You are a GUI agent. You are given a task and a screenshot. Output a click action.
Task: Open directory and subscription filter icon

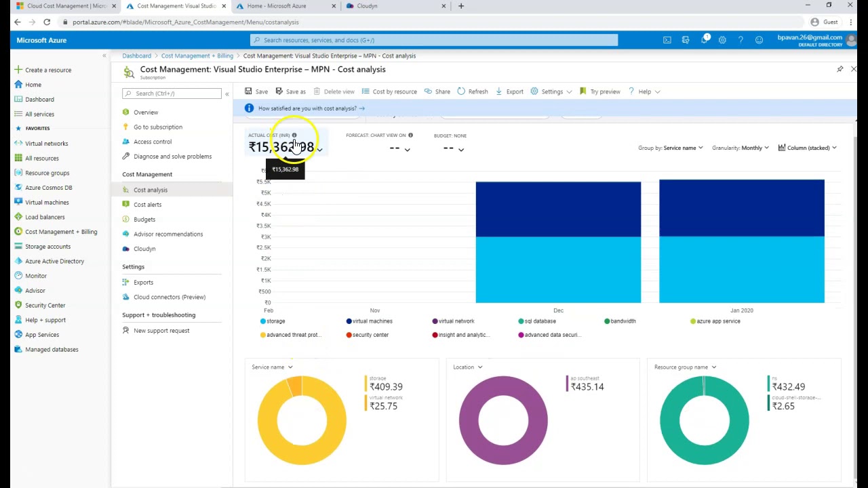[x=686, y=40]
